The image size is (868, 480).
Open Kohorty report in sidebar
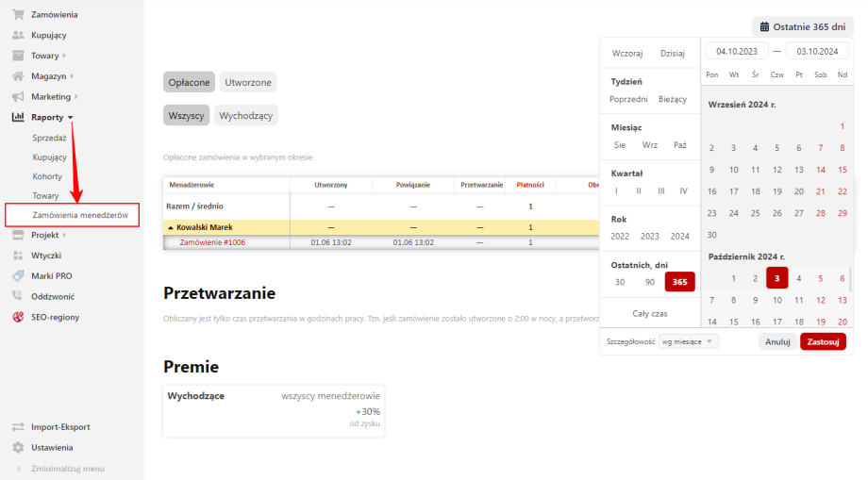tap(47, 176)
